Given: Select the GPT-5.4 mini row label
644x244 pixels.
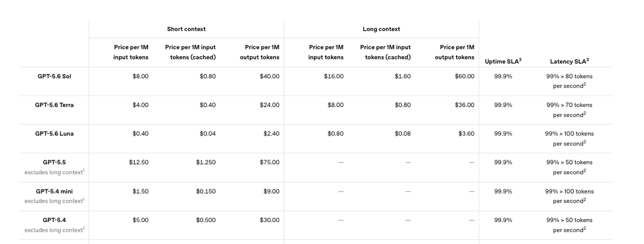Looking at the screenshot, I should point(54,191).
